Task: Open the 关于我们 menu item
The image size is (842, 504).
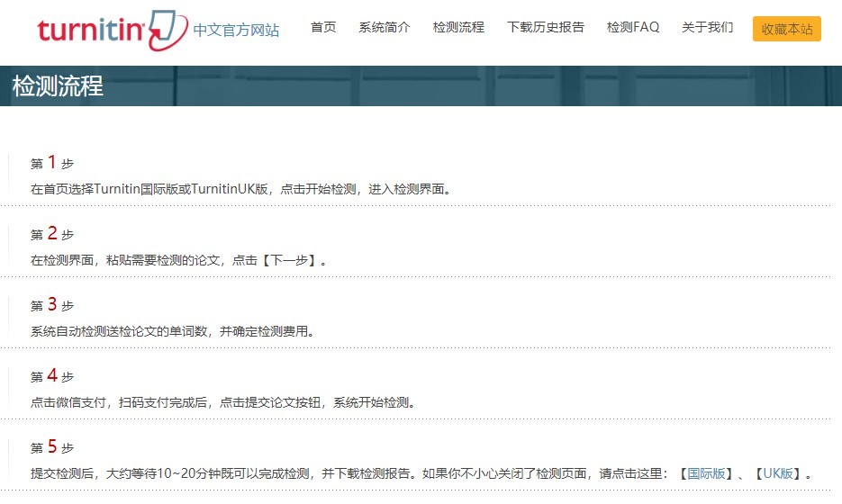Action: (707, 27)
